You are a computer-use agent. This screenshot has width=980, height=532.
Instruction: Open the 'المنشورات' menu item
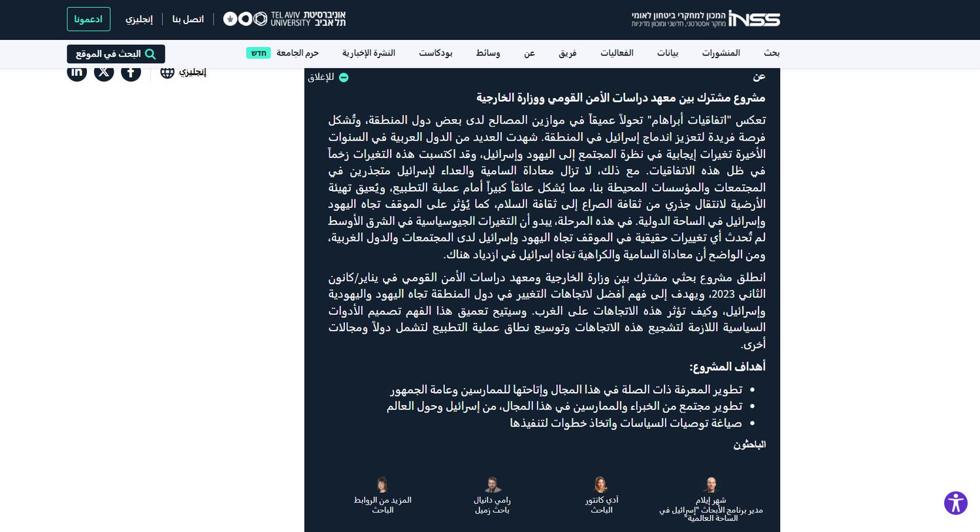(x=721, y=53)
